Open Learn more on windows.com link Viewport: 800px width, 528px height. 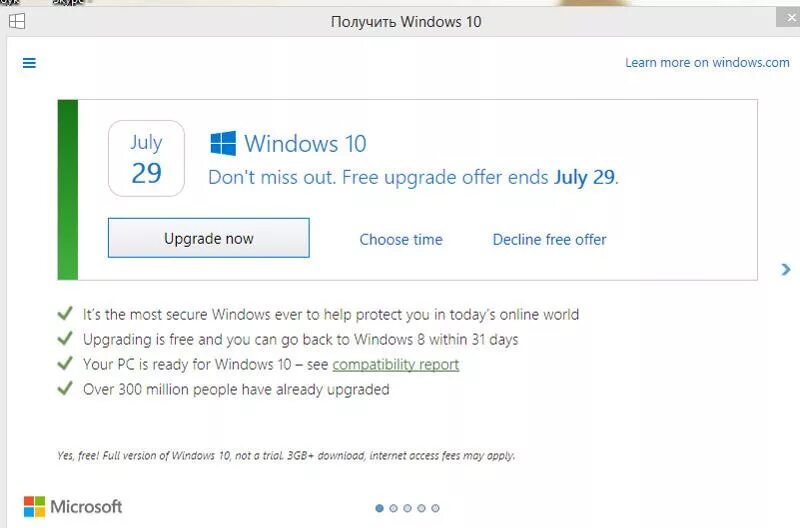click(707, 62)
